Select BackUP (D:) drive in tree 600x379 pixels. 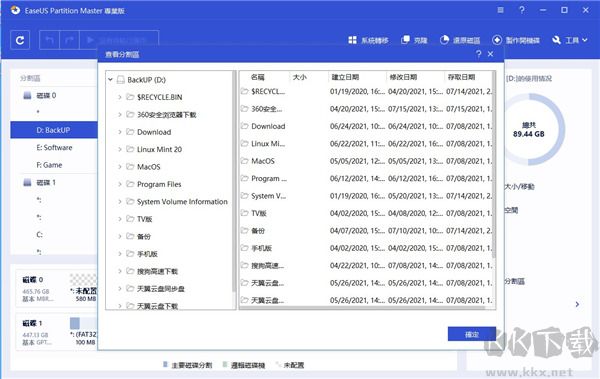click(146, 80)
